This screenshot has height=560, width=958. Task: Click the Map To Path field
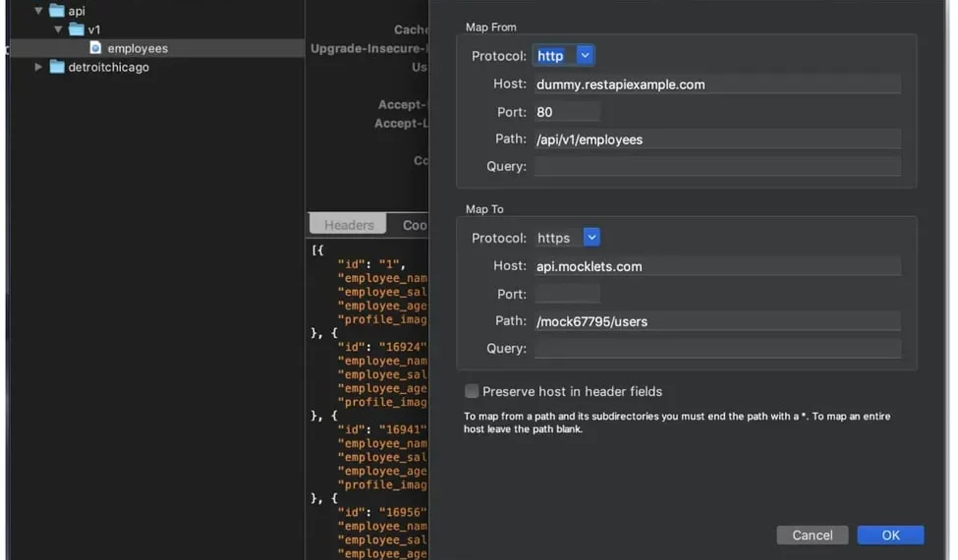[717, 321]
